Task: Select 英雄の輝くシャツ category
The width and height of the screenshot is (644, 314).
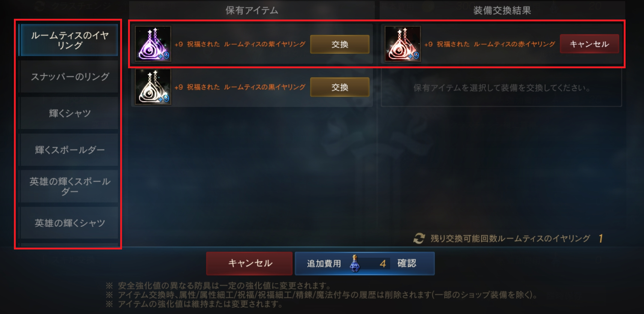Action: pos(69,223)
